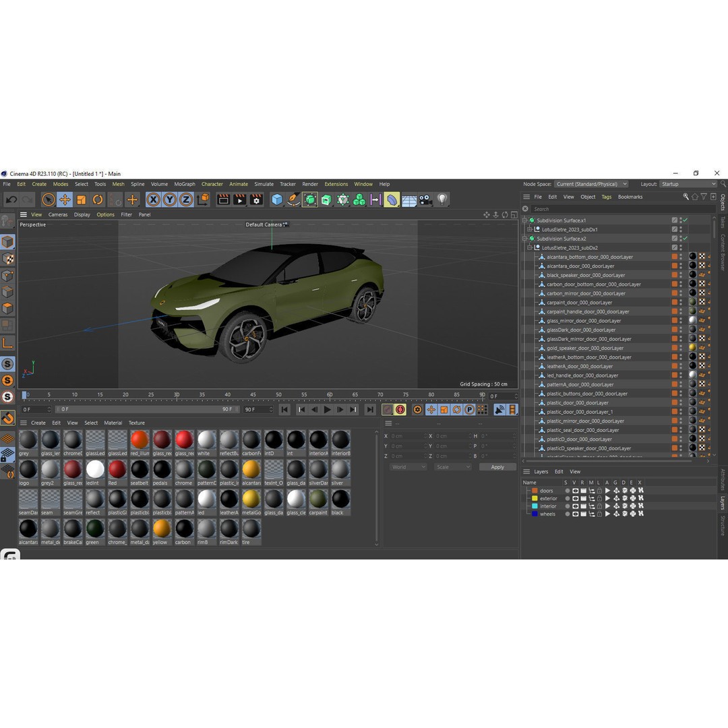Add a Camera object
Screen dimensions: 728x728
tap(425, 200)
